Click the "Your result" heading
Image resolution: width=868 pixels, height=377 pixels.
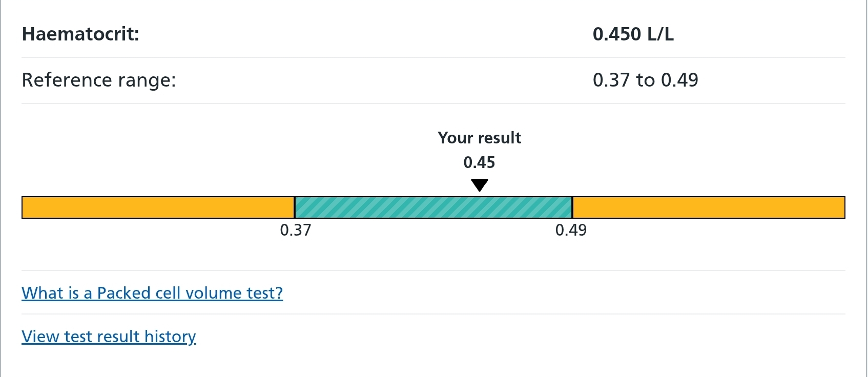point(480,138)
